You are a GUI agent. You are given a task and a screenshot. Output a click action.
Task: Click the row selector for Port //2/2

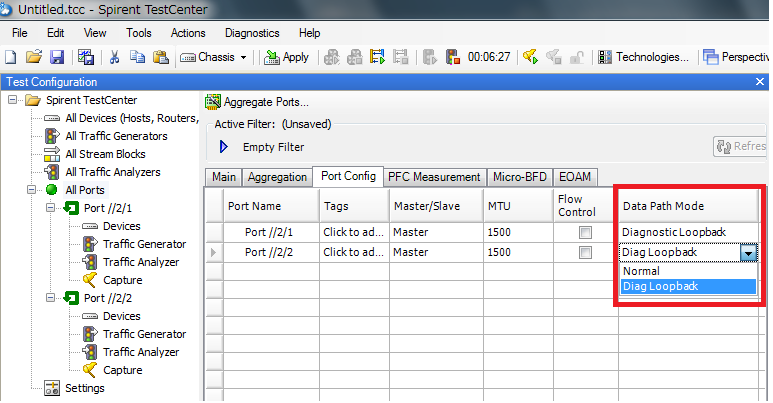coord(213,253)
